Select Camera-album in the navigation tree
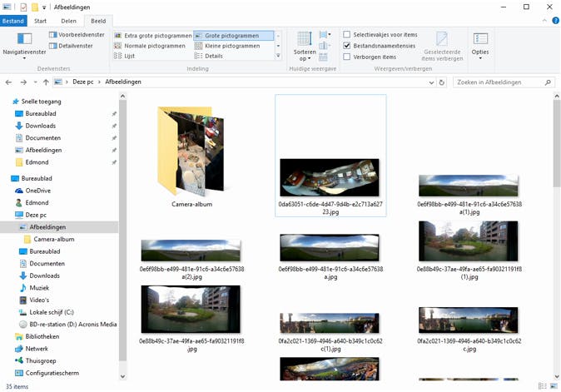 pos(54,239)
